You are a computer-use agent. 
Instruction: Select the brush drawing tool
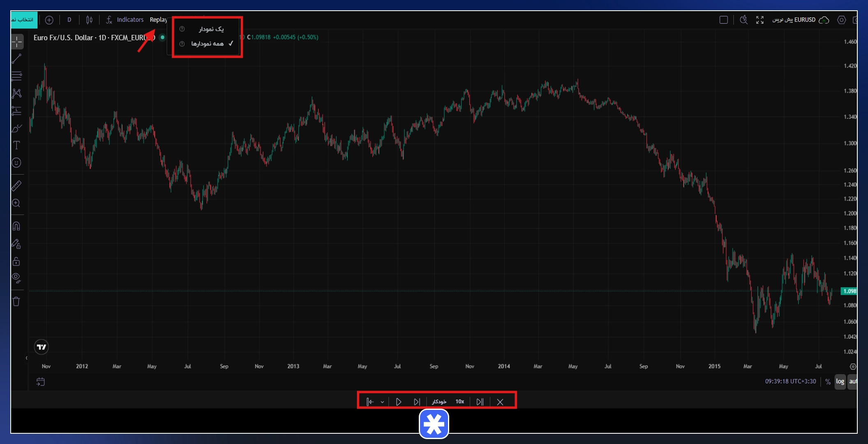point(17,128)
